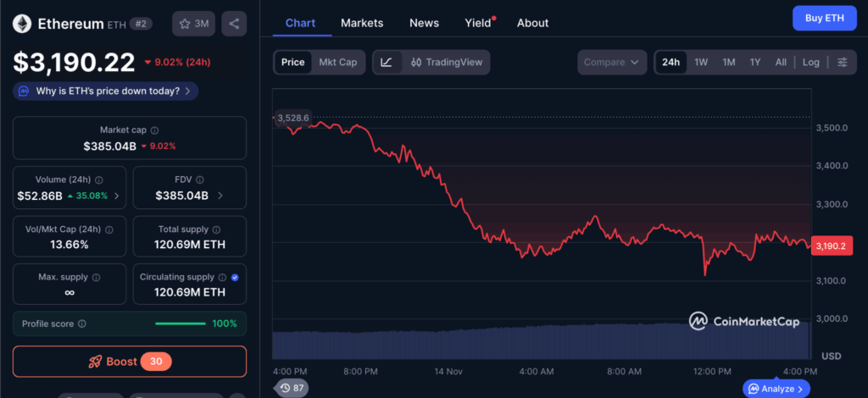Click the Market cap info icon
Viewport: 868px width, 398px height.
pyautogui.click(x=154, y=130)
